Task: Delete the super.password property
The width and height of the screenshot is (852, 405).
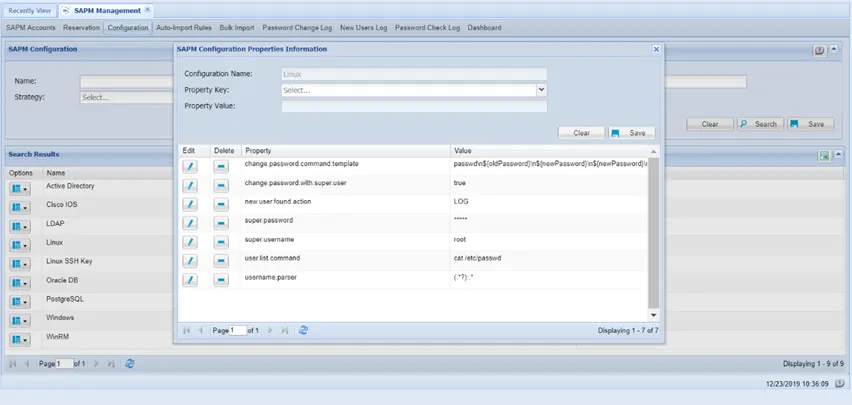Action: [x=221, y=223]
